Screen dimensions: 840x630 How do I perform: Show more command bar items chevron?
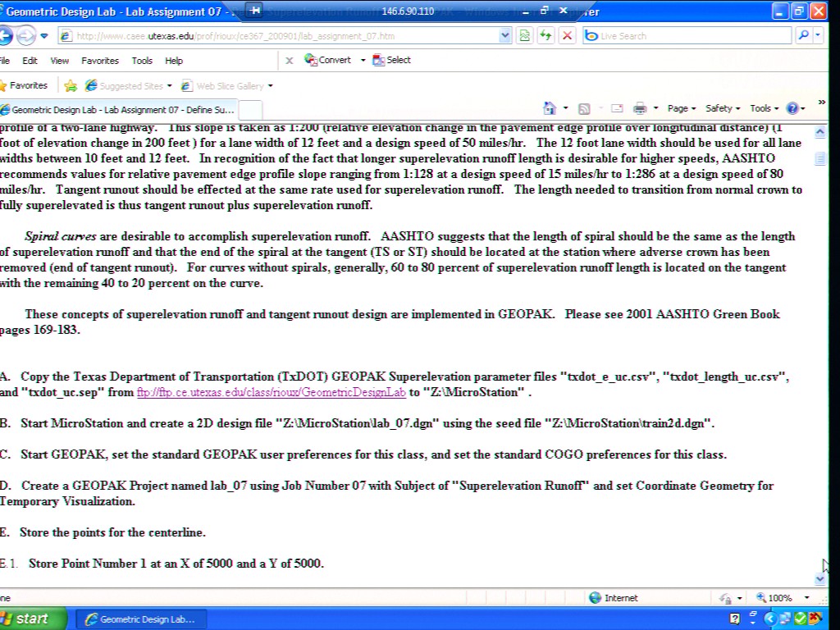pyautogui.click(x=821, y=103)
